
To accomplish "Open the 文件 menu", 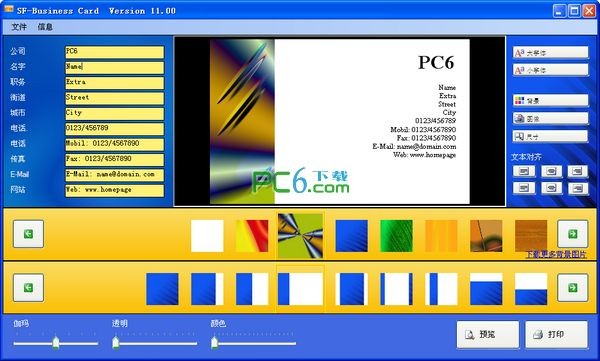I will click(19, 27).
